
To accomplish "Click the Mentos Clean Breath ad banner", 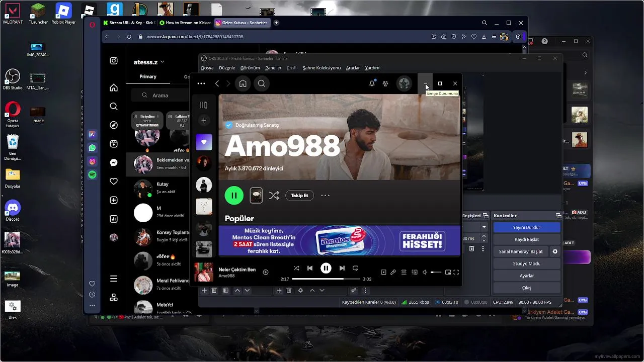I will pyautogui.click(x=339, y=240).
